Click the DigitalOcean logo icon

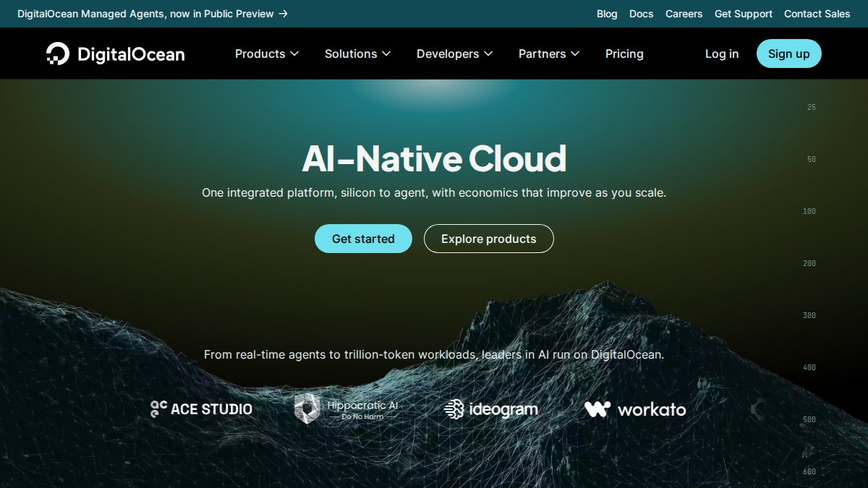coord(58,53)
